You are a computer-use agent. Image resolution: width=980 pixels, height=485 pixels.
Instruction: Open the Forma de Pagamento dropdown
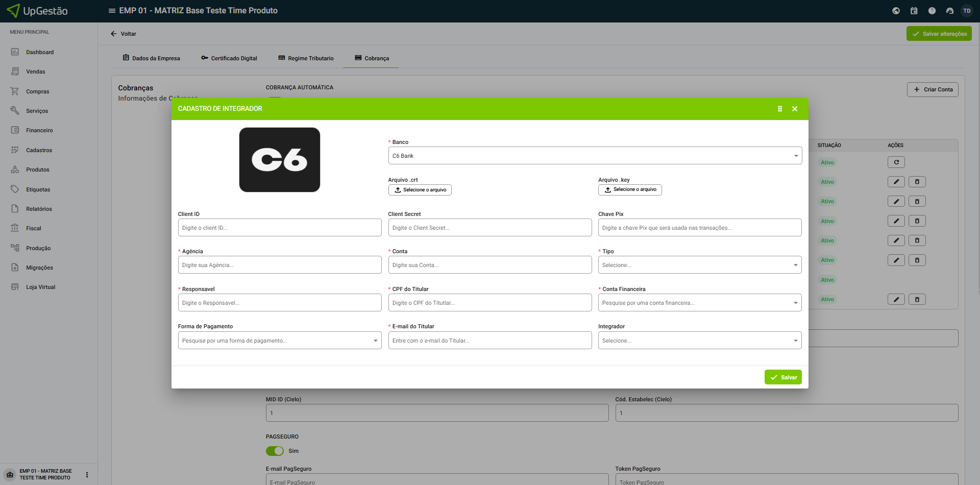tap(279, 341)
